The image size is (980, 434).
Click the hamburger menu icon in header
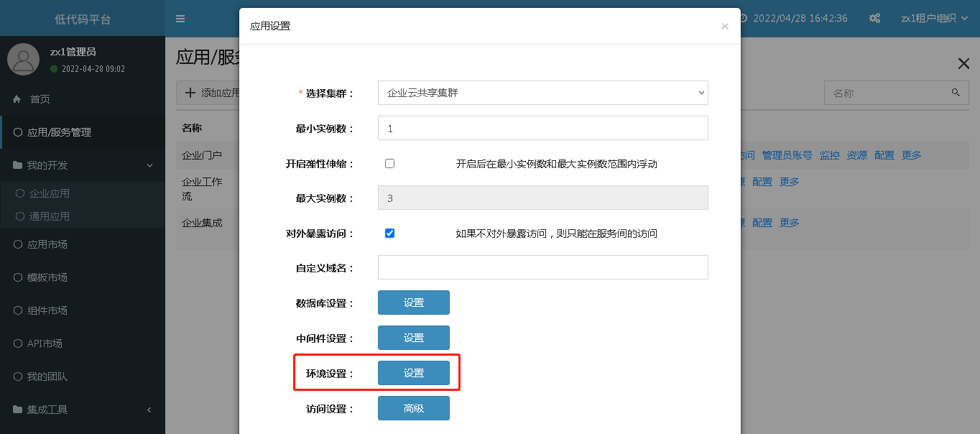click(180, 19)
